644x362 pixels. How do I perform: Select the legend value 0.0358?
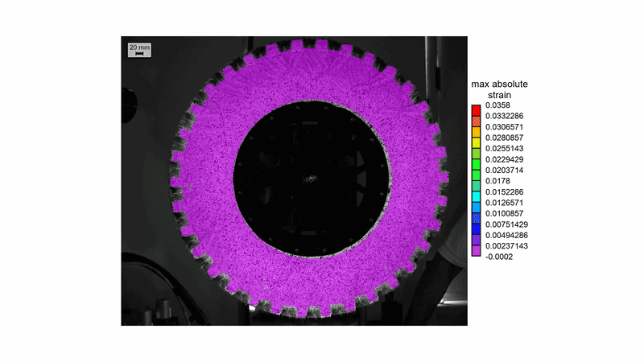(x=497, y=105)
